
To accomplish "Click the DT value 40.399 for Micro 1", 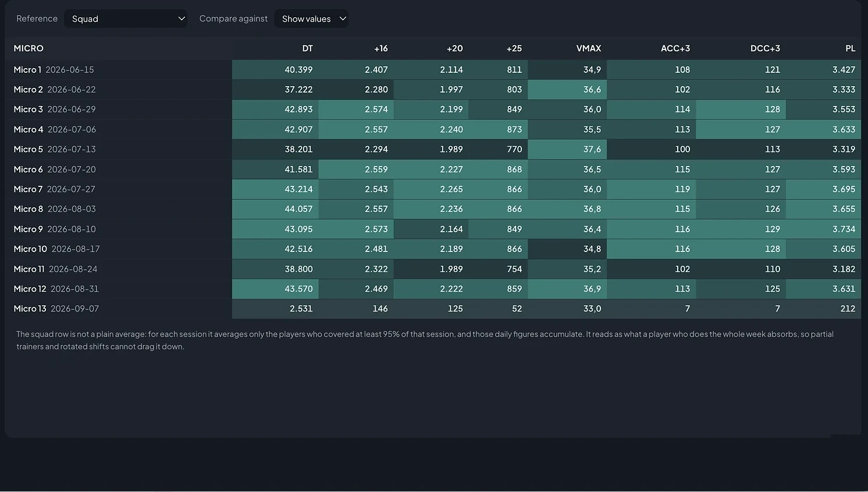I will [275, 70].
